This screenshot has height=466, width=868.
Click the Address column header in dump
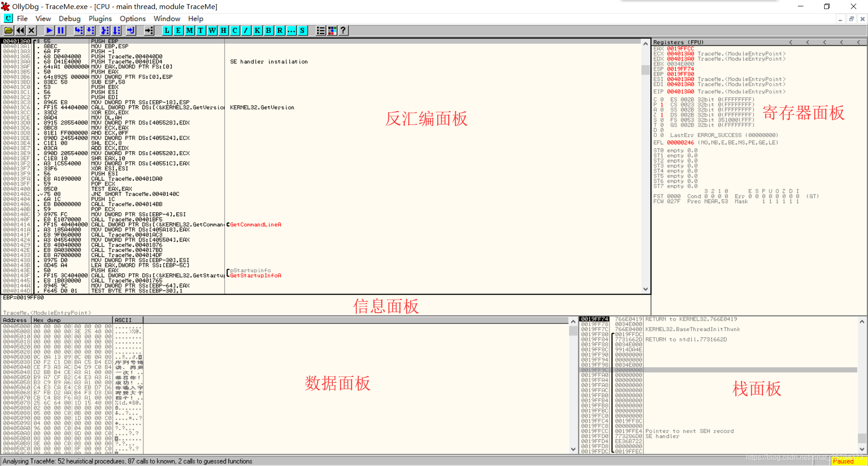pos(16,320)
